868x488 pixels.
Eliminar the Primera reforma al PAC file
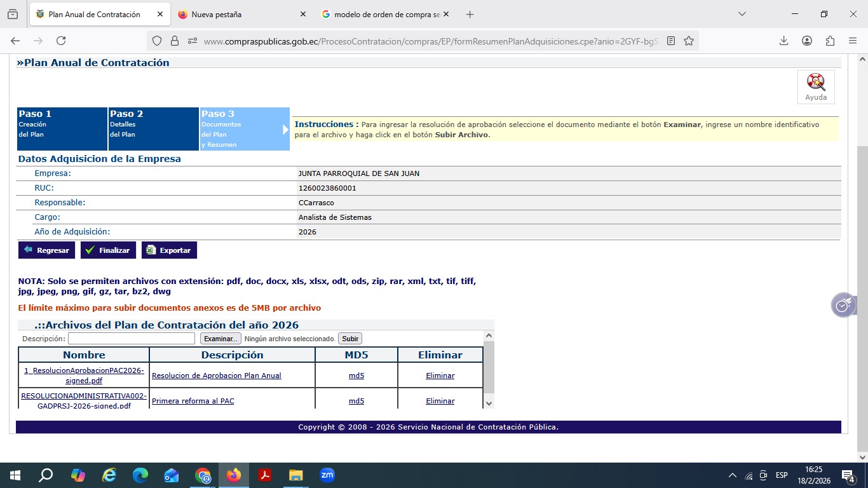pos(440,401)
